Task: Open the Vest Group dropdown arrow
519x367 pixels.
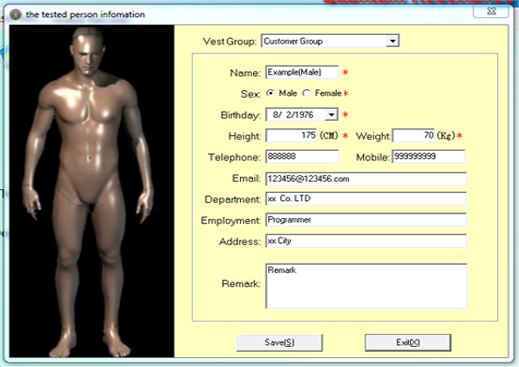Action: coord(393,41)
